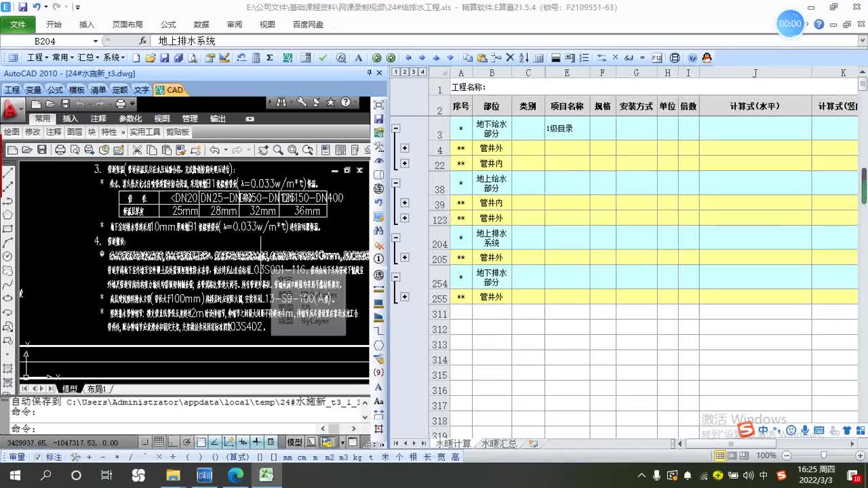Image resolution: width=868 pixels, height=488 pixels.
Task: Switch to the 水暖汇总 sheet tab
Action: (499, 444)
